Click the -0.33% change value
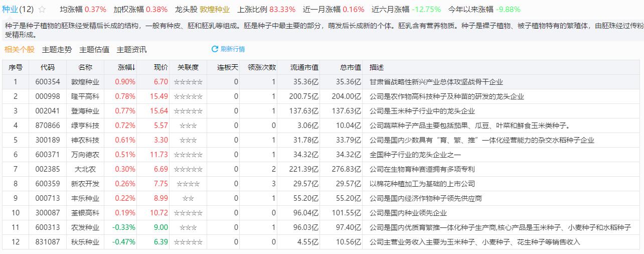 coord(124,227)
